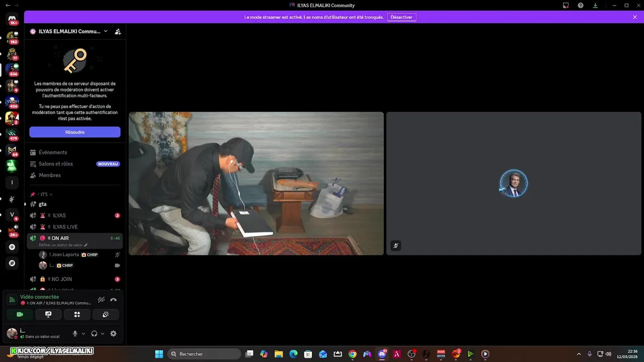Open File Explorer from the taskbar
The height and width of the screenshot is (362, 644).
[x=278, y=354]
